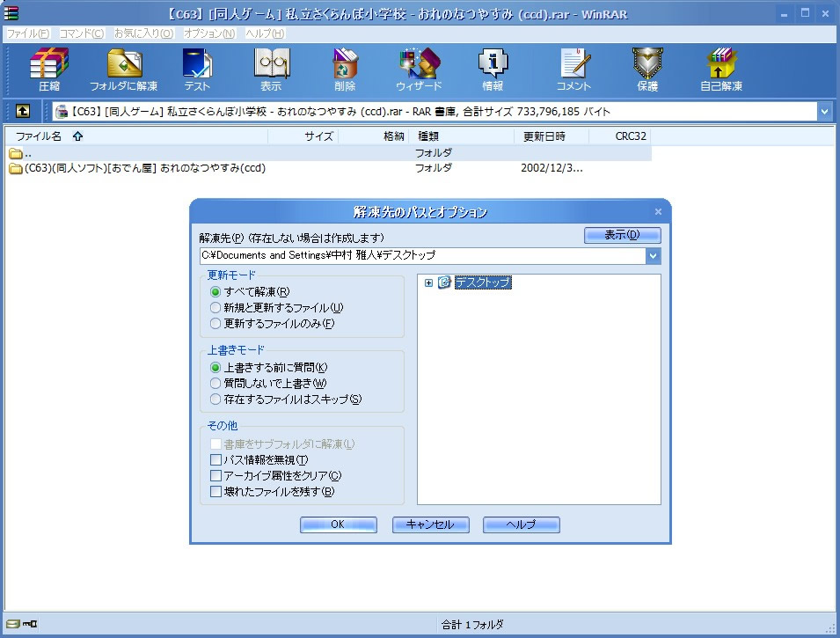Image resolution: width=840 pixels, height=638 pixels.
Task: Expand the デスクトップ tree node
Action: tap(428, 282)
